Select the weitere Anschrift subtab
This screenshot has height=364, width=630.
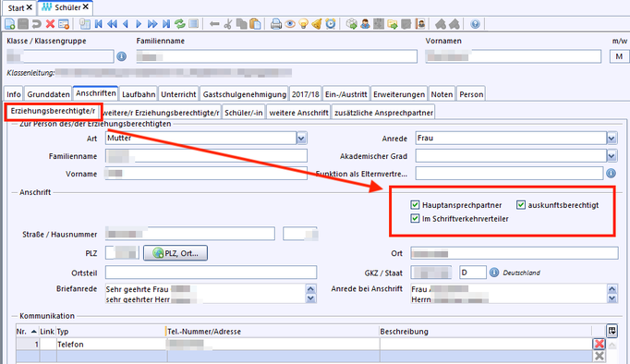(x=298, y=113)
